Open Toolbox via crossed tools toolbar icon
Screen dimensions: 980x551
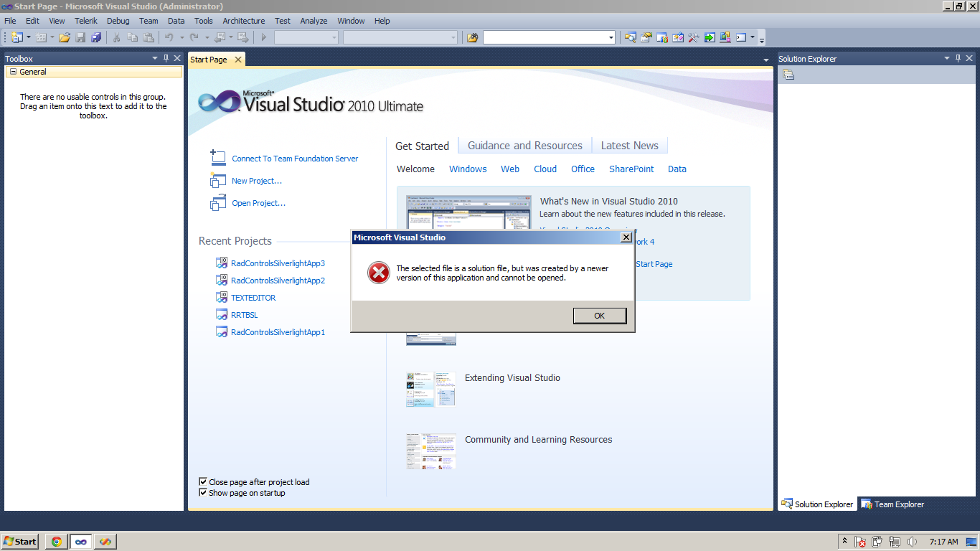(693, 37)
